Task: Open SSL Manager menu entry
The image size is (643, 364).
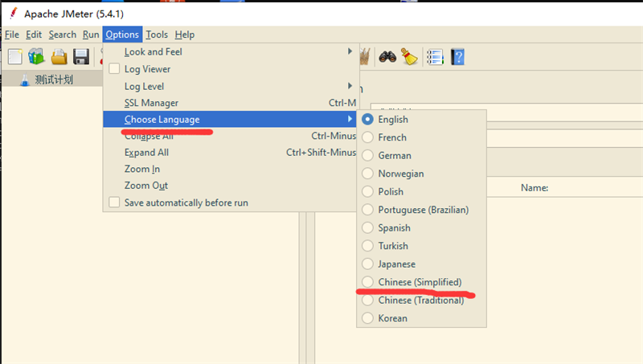Action: coord(230,103)
